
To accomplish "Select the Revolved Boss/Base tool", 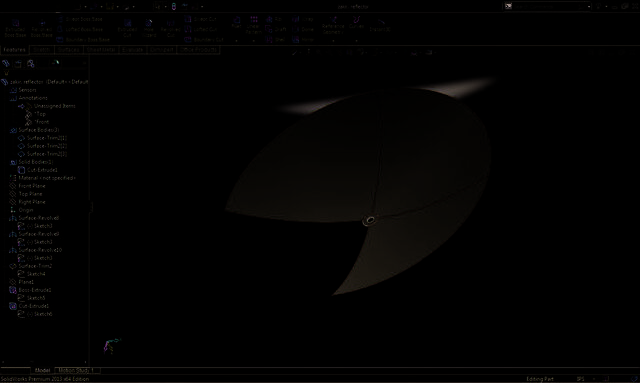I will 42,29.
